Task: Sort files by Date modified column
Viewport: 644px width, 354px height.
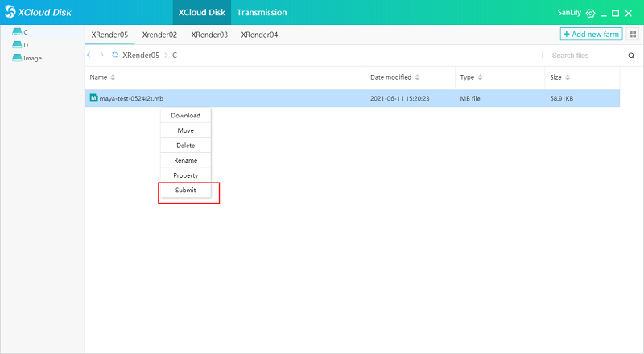Action: pyautogui.click(x=395, y=77)
